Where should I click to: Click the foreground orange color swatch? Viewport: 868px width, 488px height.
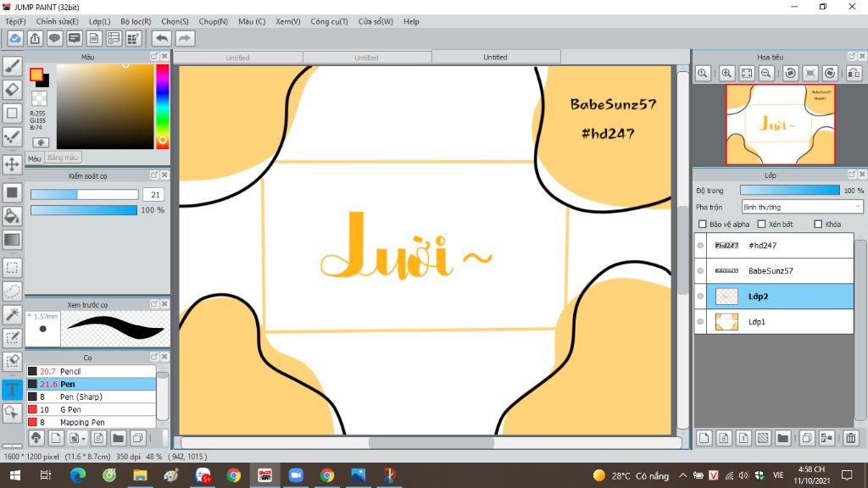tap(36, 75)
